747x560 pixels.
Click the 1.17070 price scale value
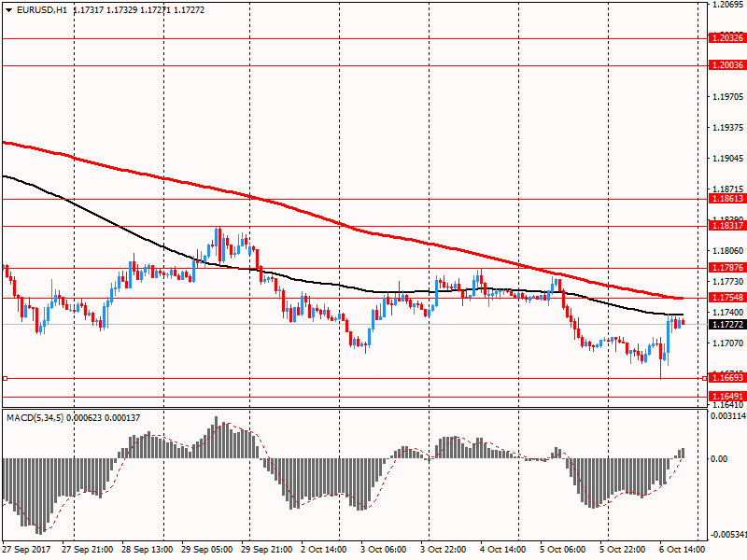[x=727, y=343]
